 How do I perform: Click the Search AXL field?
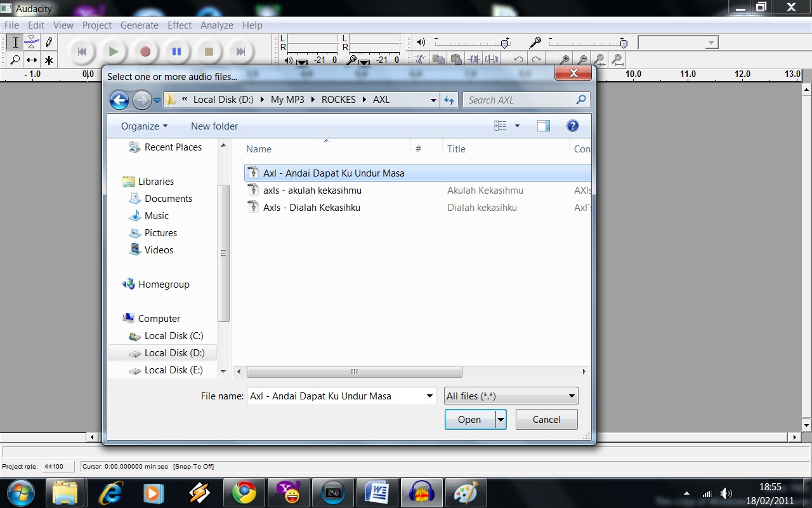527,100
